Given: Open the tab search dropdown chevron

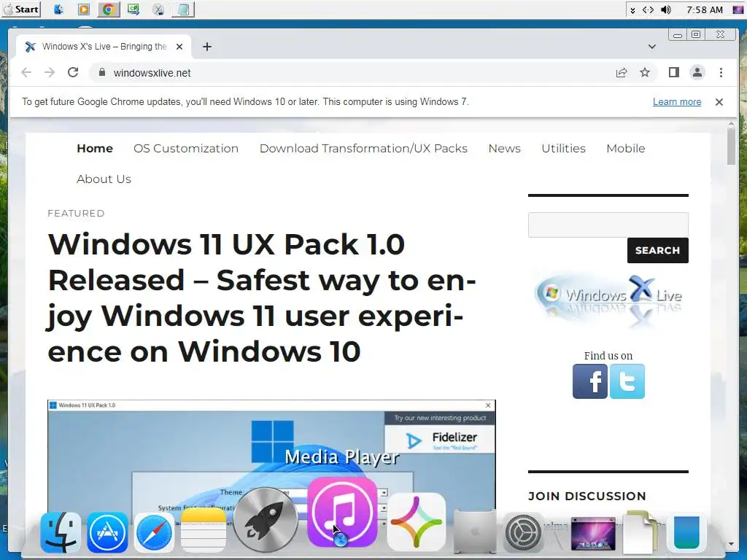Looking at the screenshot, I should (652, 47).
